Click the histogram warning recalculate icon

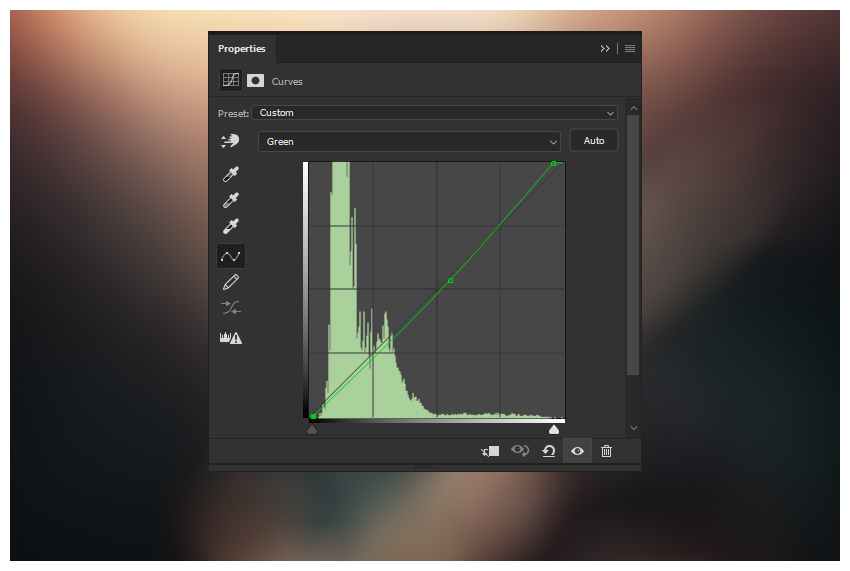[231, 338]
